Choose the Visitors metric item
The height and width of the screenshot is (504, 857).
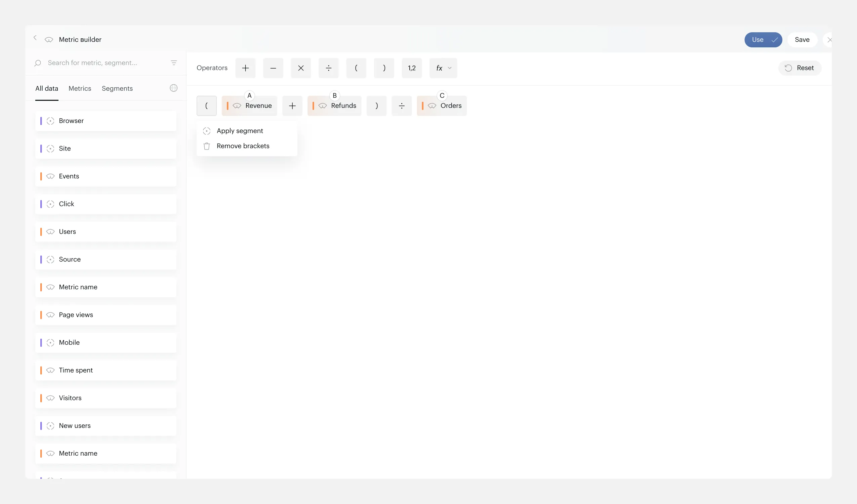pos(106,398)
